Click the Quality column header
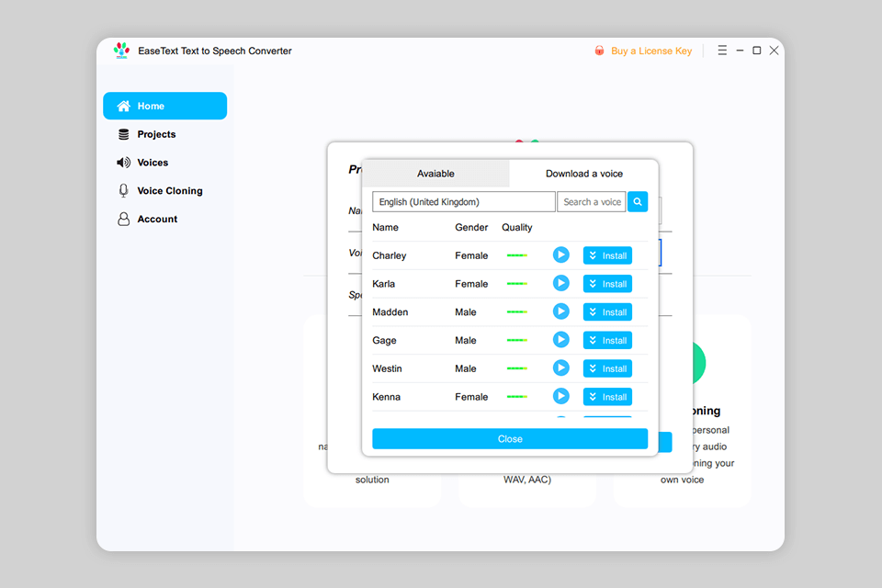Screen dimensions: 882x588 (517, 227)
